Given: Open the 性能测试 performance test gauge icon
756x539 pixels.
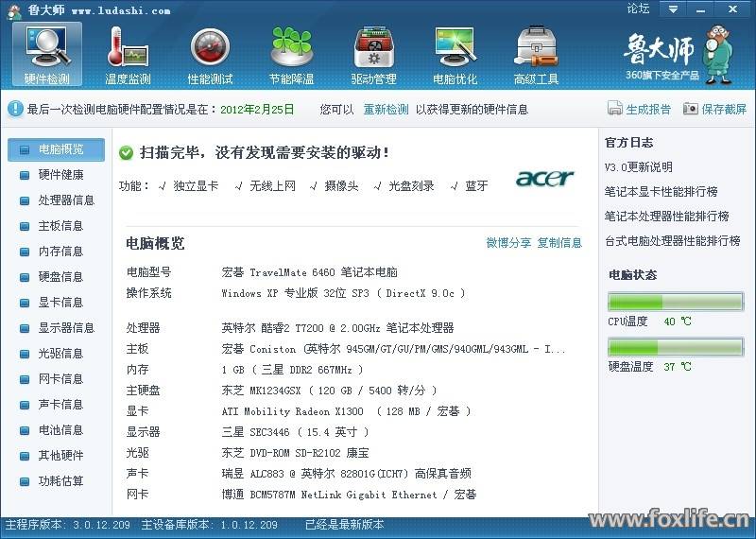Looking at the screenshot, I should (210, 47).
